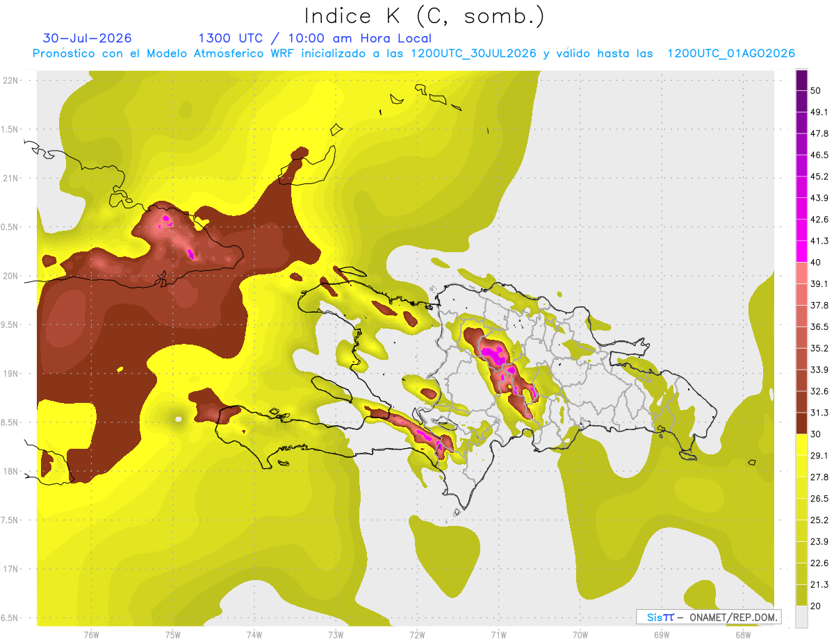
Task: Click the latitude axis label '20N'
Action: (x=11, y=276)
